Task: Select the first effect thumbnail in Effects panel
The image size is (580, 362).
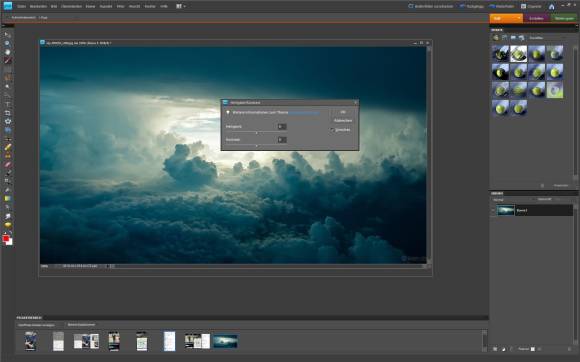Action: (500, 54)
